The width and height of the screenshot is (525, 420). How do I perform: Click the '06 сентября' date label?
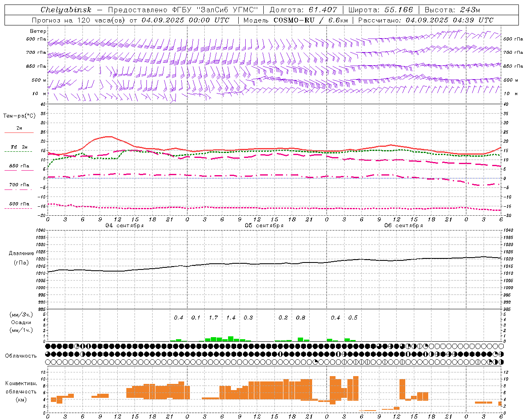pyautogui.click(x=404, y=226)
